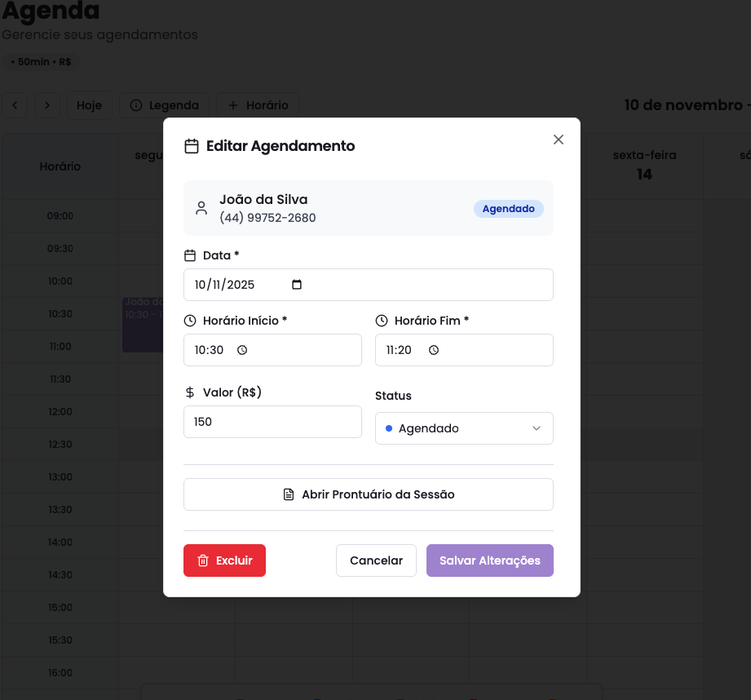
Task: Click the dollar sign icon beside Valor (R$)
Action: pos(192,392)
